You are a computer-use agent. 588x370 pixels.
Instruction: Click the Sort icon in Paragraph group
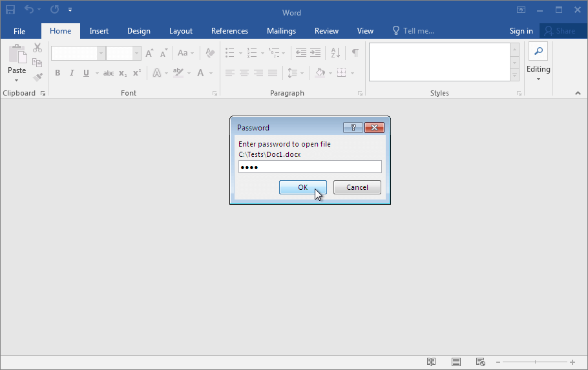point(335,53)
